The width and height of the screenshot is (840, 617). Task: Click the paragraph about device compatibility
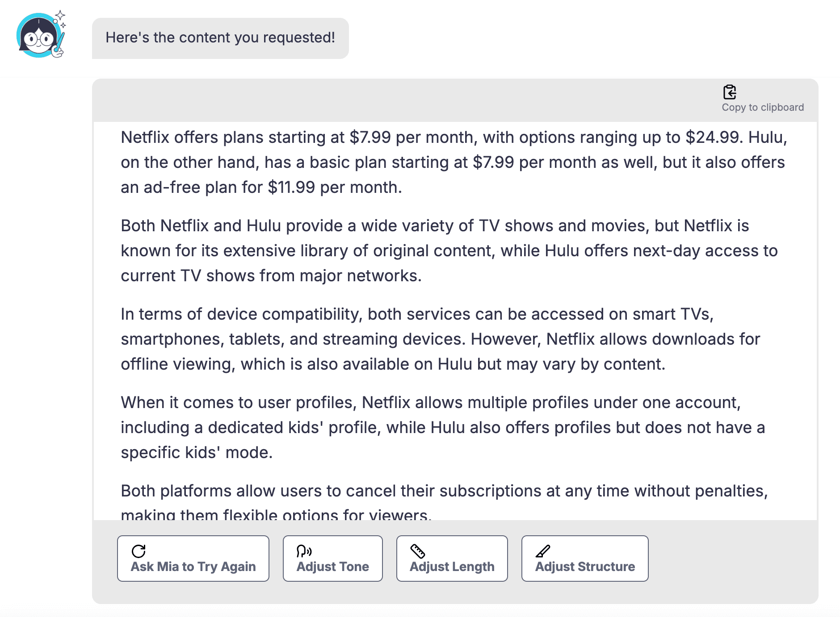click(x=440, y=339)
